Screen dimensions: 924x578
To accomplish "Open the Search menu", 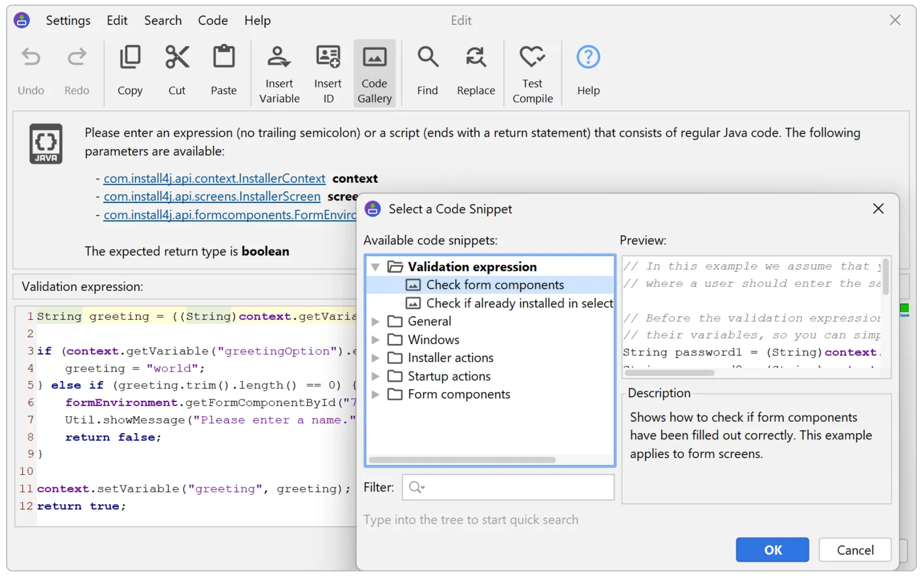I will 163,20.
